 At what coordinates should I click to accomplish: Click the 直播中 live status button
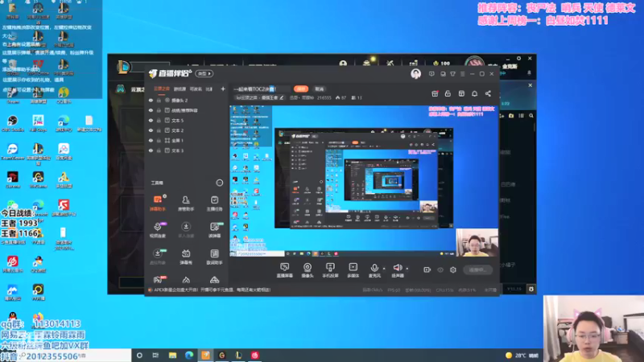477,269
